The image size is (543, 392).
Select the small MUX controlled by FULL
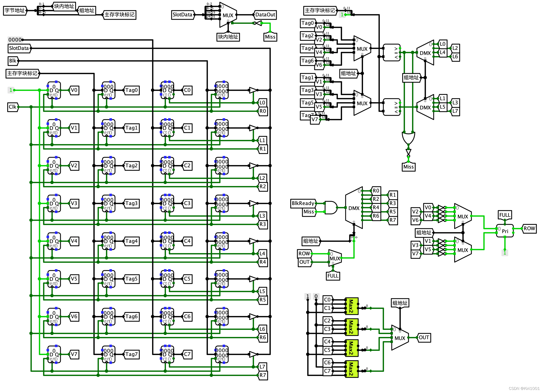pos(335,258)
